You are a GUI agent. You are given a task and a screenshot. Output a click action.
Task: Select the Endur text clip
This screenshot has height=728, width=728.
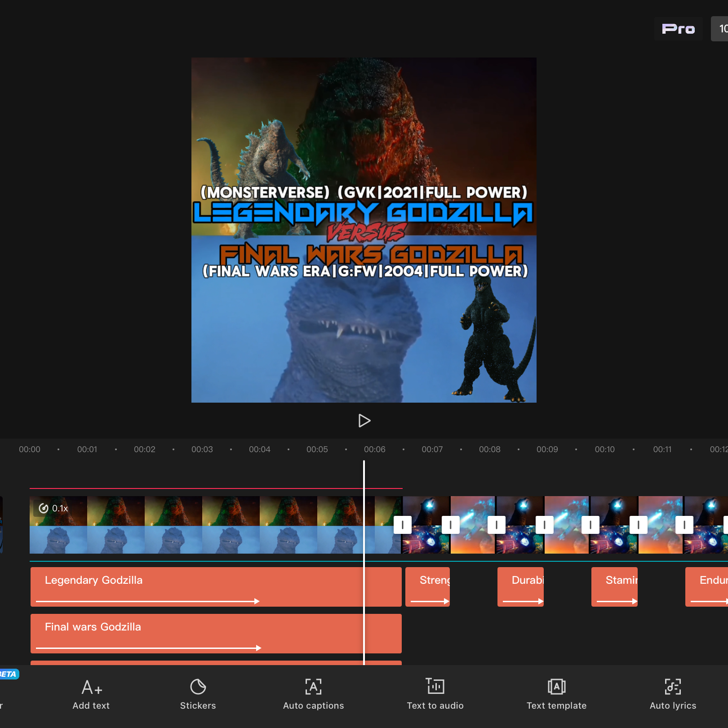coord(706,587)
